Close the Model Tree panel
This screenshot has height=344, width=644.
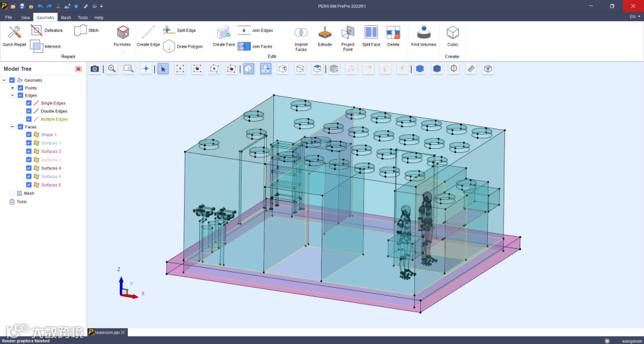[78, 69]
